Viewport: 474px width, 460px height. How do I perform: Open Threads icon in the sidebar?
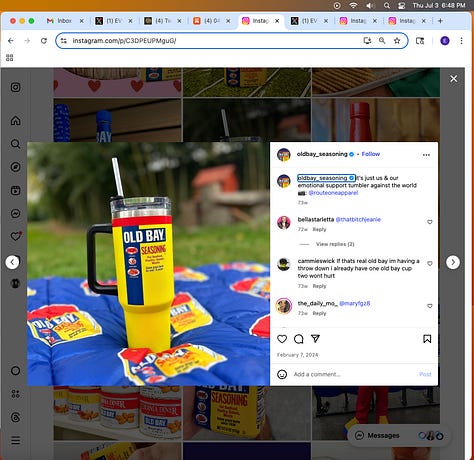(15, 417)
